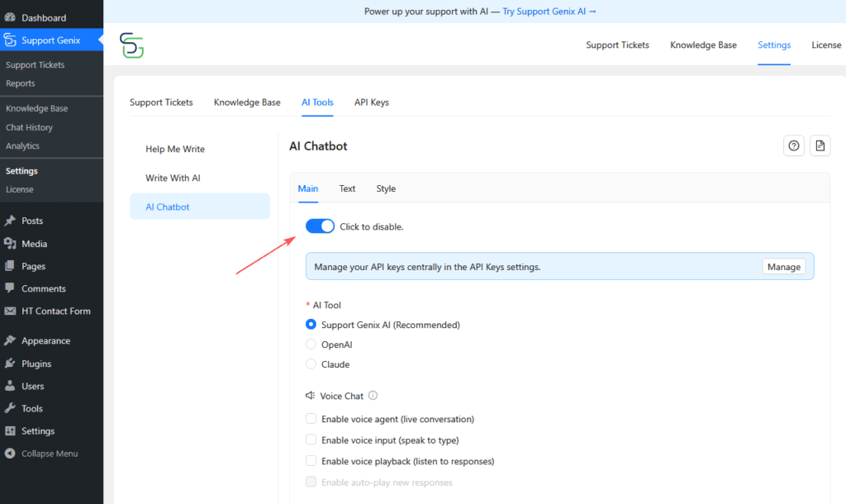Choose Claude as the AI Tool
This screenshot has width=846, height=504.
click(x=311, y=364)
